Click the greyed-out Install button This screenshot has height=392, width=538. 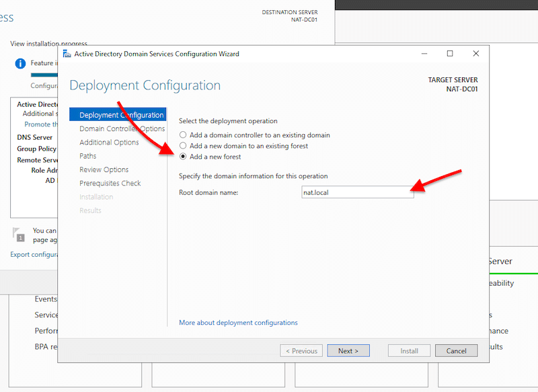409,351
